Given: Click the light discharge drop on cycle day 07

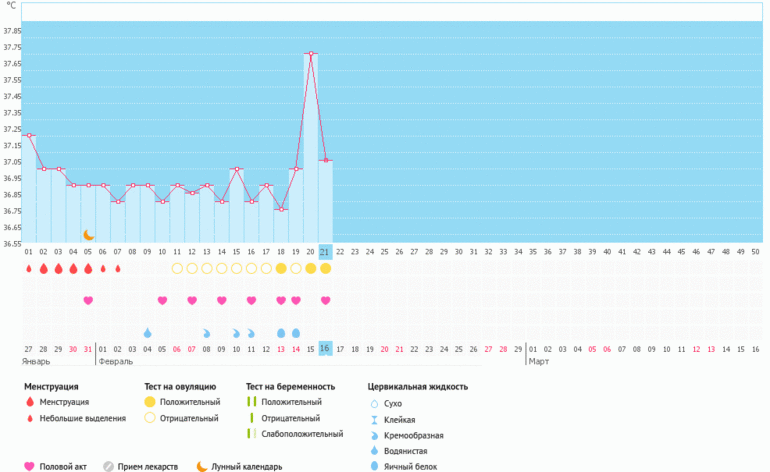Looking at the screenshot, I should point(118,269).
